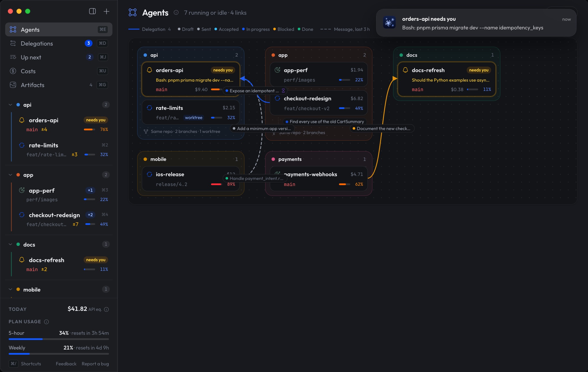Open Costs in the sidebar

[x=59, y=71]
